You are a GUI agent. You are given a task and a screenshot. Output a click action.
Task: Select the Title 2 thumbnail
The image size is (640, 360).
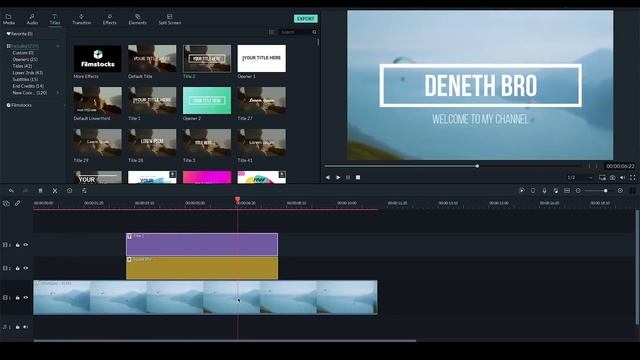coord(207,58)
